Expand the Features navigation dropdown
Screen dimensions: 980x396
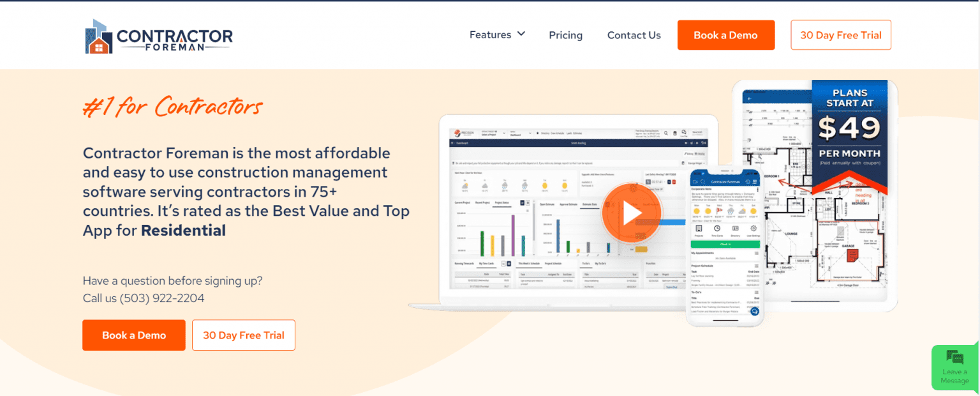(x=497, y=34)
